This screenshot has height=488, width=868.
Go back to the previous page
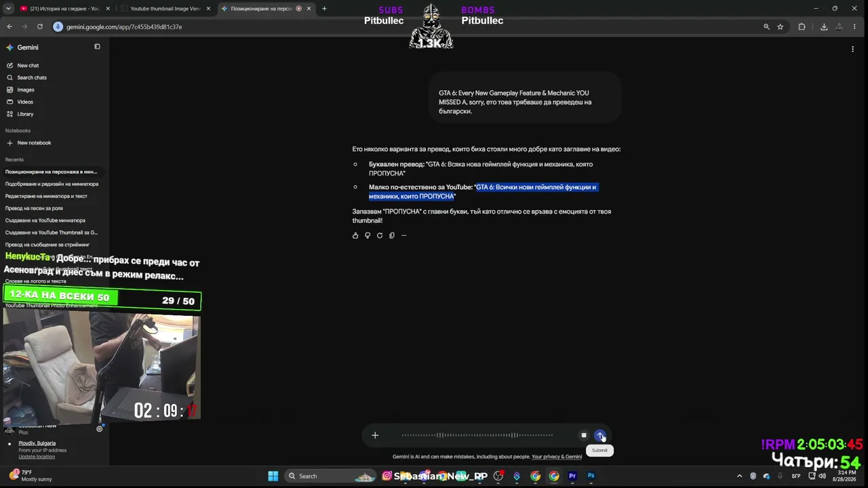tap(9, 26)
